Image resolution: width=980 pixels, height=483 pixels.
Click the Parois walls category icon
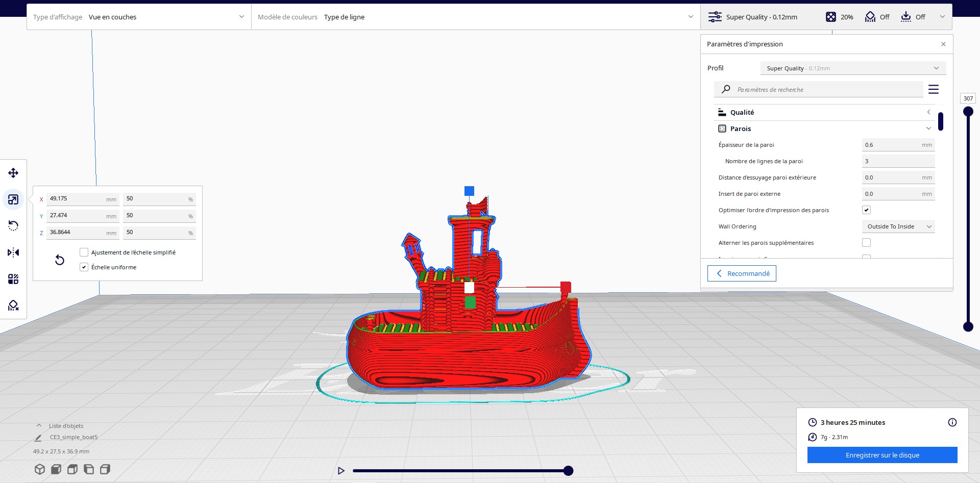point(722,129)
